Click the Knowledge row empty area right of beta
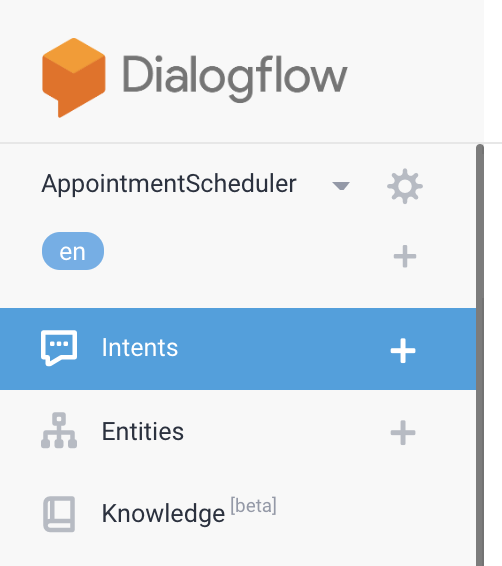 375,514
